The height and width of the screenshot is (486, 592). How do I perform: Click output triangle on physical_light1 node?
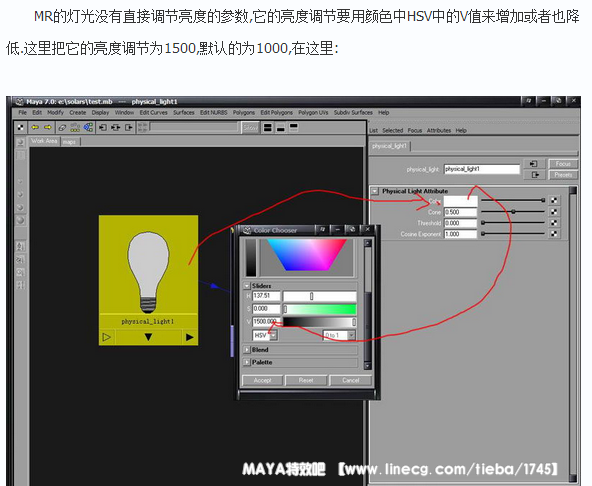190,337
